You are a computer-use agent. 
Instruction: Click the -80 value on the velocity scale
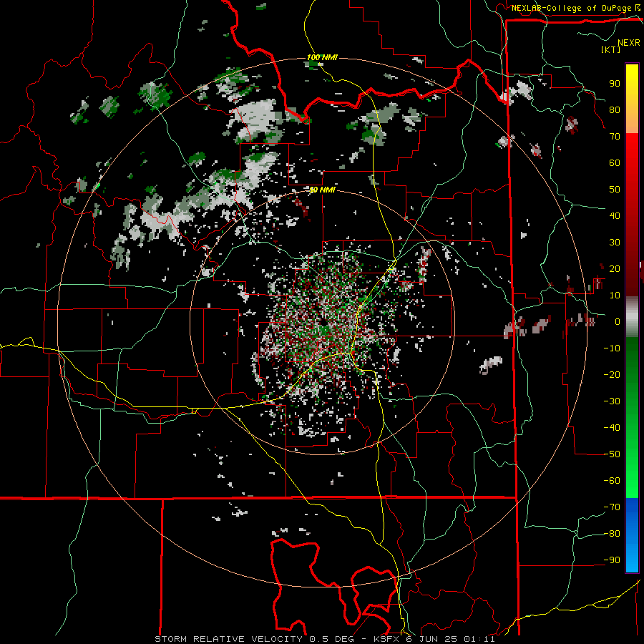tap(612, 534)
